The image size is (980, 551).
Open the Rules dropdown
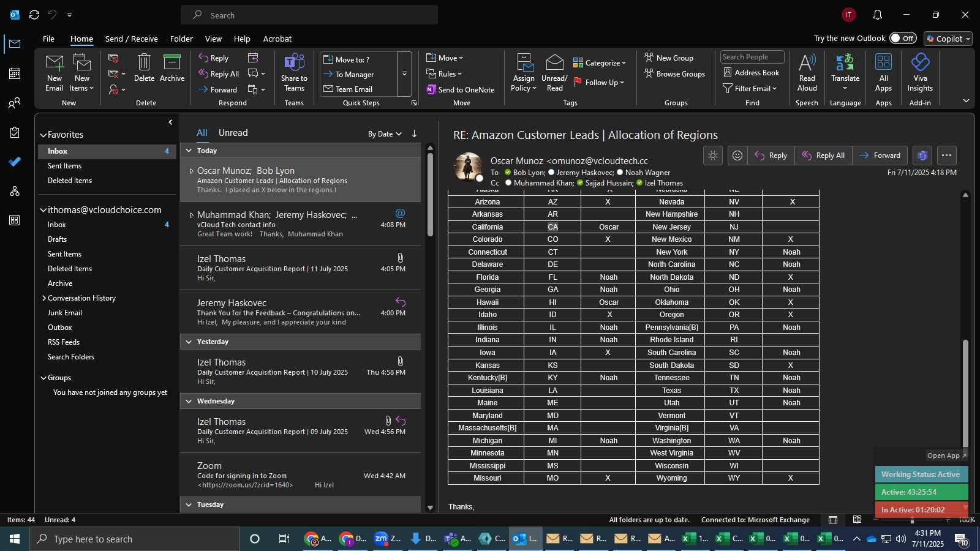[444, 74]
